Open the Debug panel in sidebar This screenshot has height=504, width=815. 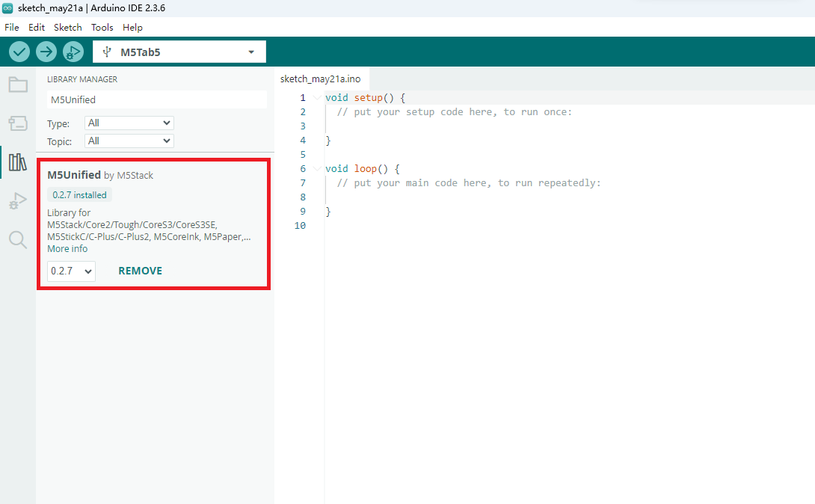tap(18, 201)
